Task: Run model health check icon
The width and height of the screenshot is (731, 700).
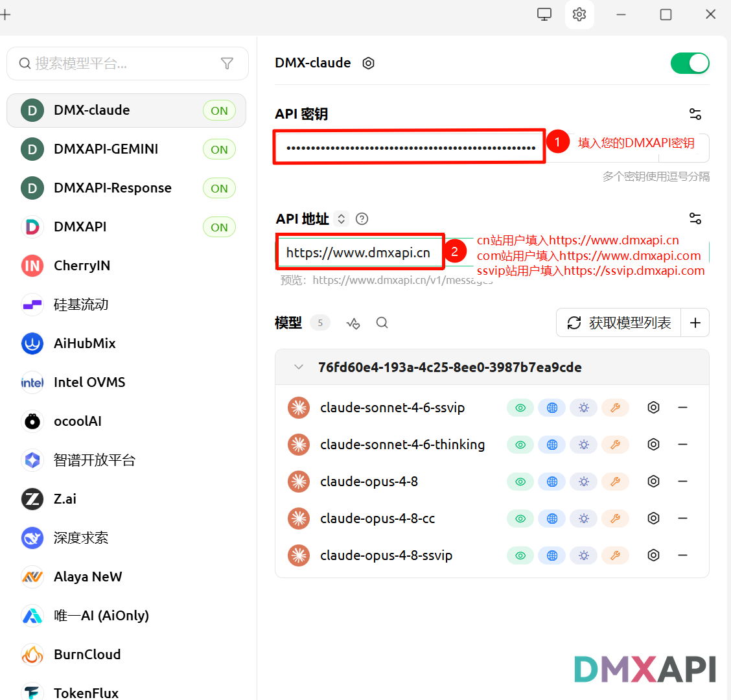Action: pyautogui.click(x=353, y=323)
